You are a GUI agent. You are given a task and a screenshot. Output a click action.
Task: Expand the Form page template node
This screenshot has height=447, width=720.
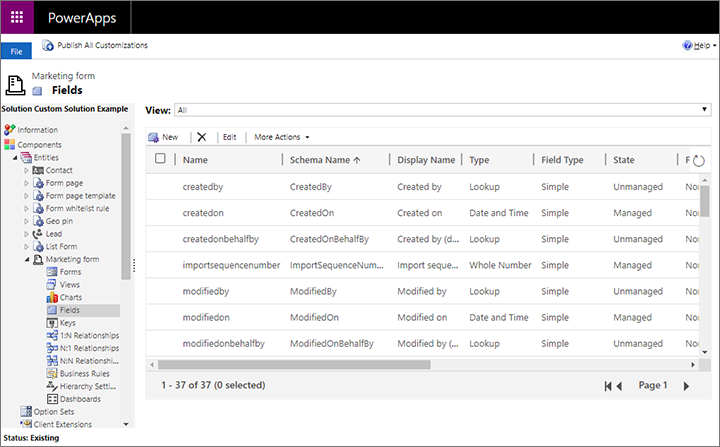(x=26, y=196)
